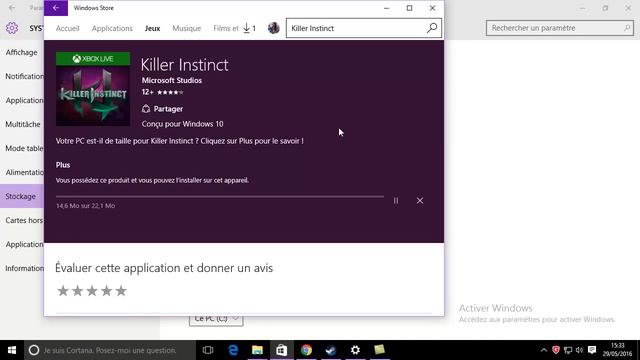Rate the app two stars
Image resolution: width=640 pixels, height=360 pixels.
coord(77,291)
